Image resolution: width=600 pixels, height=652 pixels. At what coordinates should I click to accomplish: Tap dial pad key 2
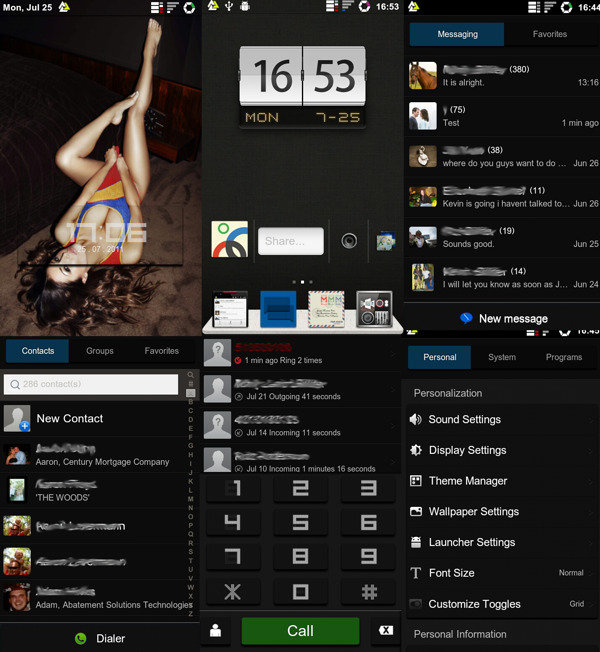(301, 488)
